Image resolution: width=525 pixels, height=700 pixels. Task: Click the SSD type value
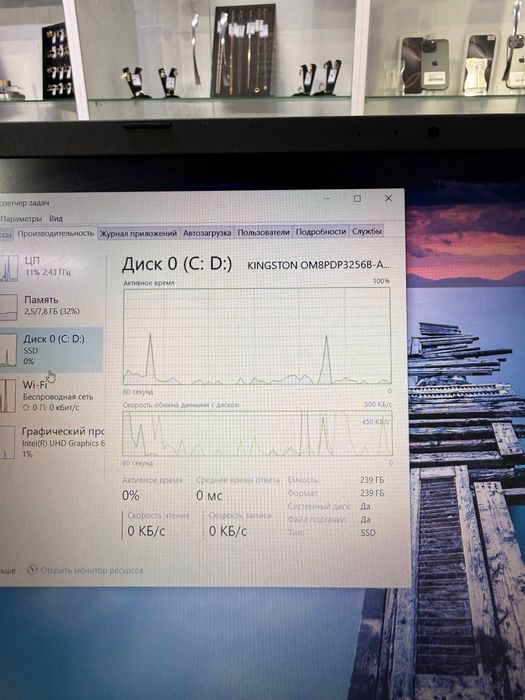tap(368, 533)
